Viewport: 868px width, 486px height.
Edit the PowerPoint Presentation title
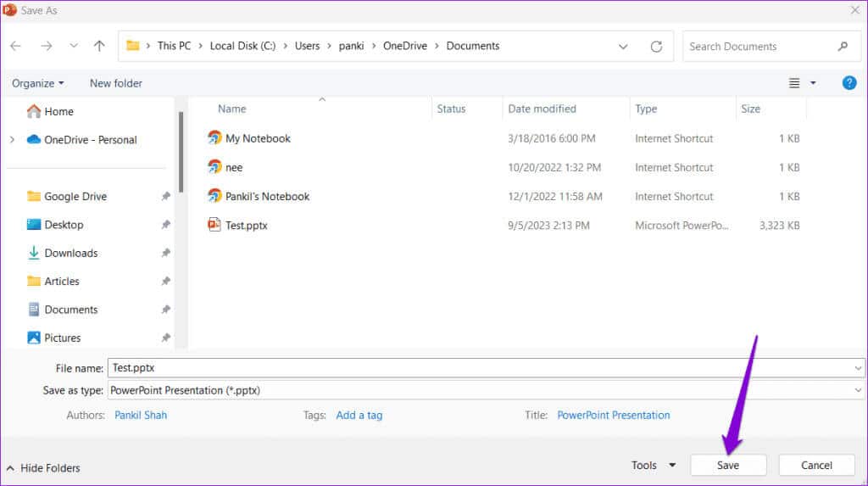click(x=614, y=415)
